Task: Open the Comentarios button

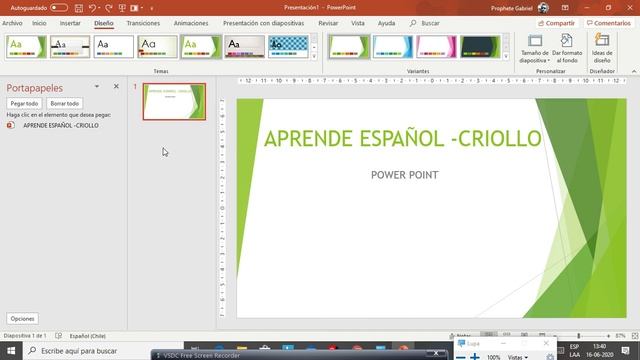Action: pyautogui.click(x=609, y=23)
